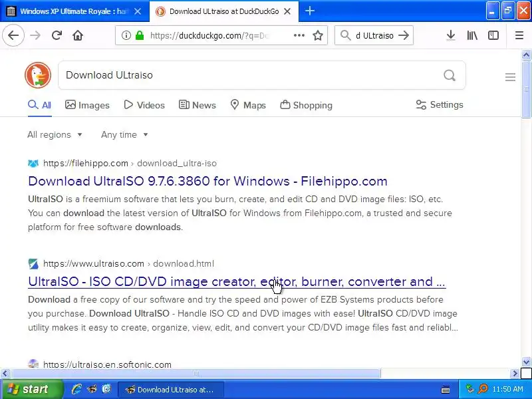Click the green padlock security icon
The image size is (532, 399).
(140, 35)
